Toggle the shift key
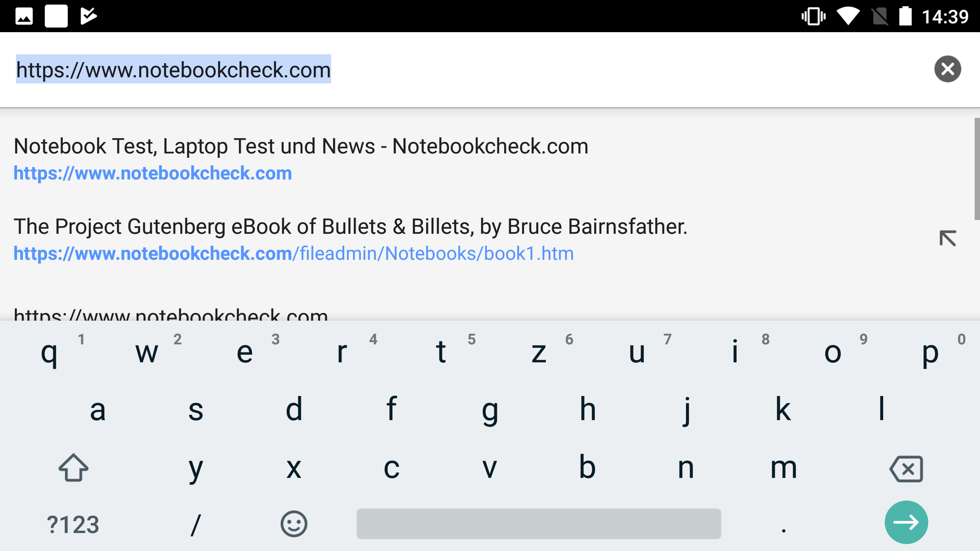This screenshot has width=980, height=551. [73, 468]
